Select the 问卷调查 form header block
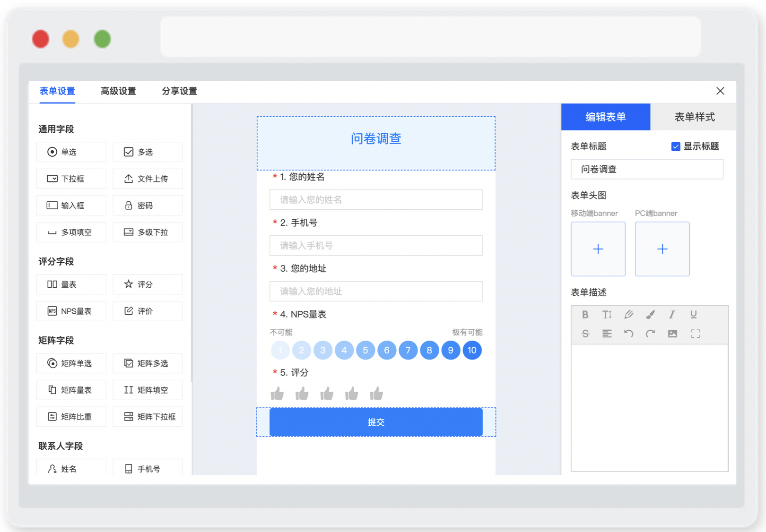 (376, 143)
